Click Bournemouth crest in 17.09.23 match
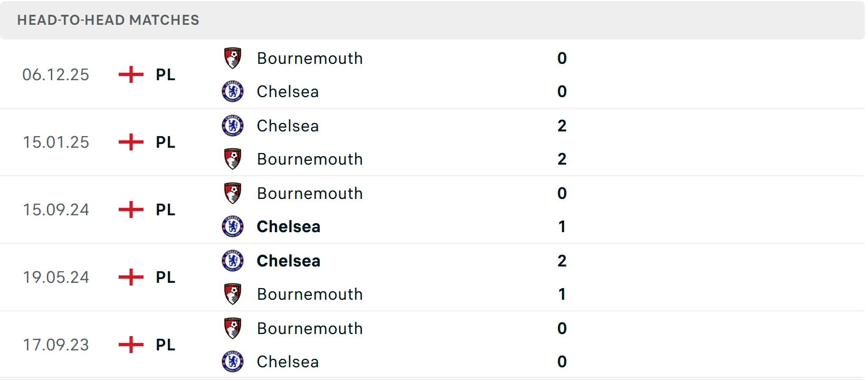This screenshot has width=868, height=381. pyautogui.click(x=233, y=329)
